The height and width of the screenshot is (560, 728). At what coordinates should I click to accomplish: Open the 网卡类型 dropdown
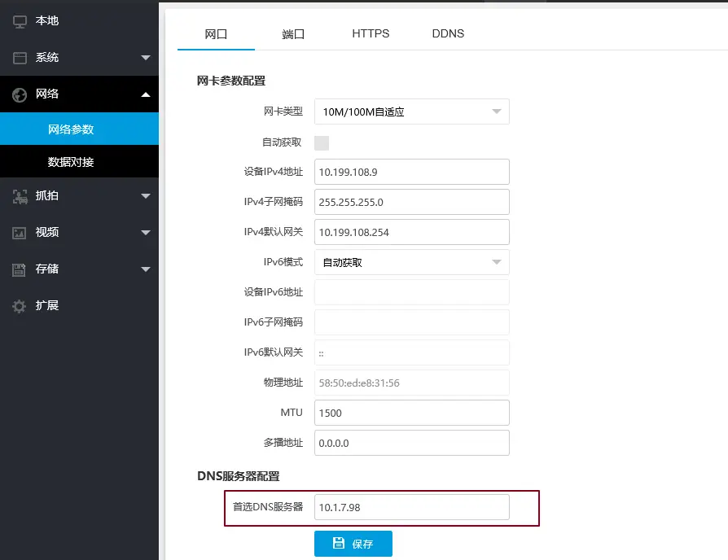click(x=411, y=112)
